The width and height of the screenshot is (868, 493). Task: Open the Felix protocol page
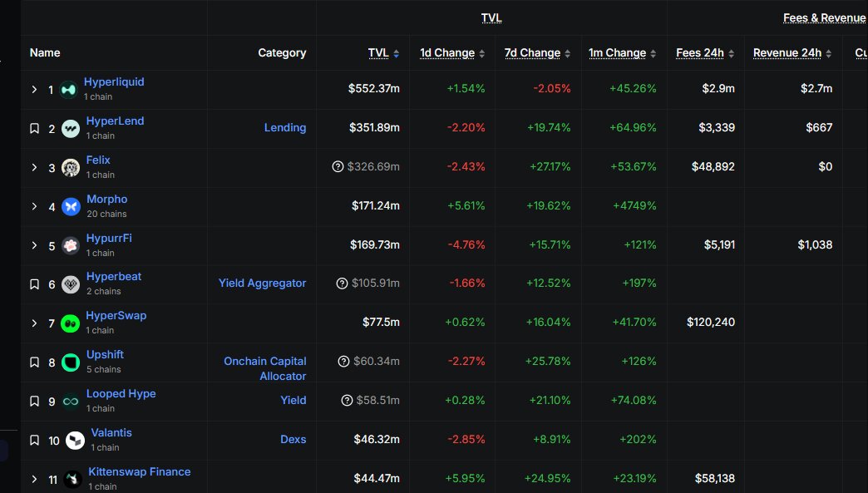tap(98, 160)
